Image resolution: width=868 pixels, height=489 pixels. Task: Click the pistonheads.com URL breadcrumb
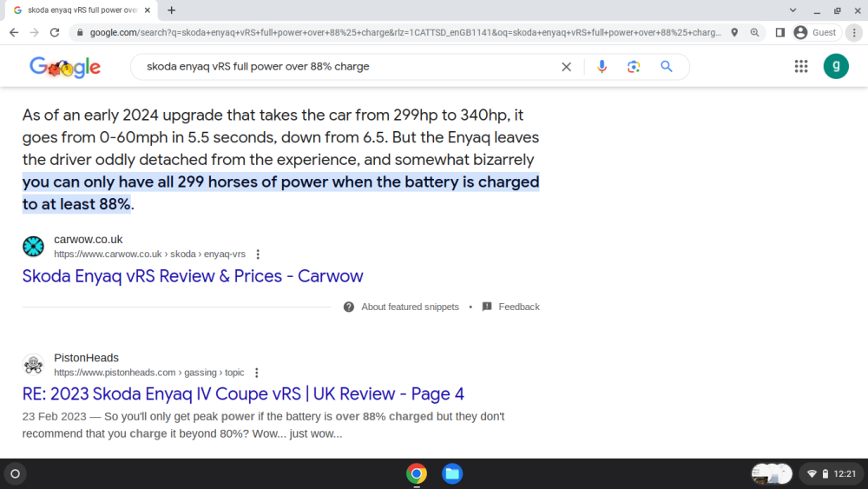(149, 373)
